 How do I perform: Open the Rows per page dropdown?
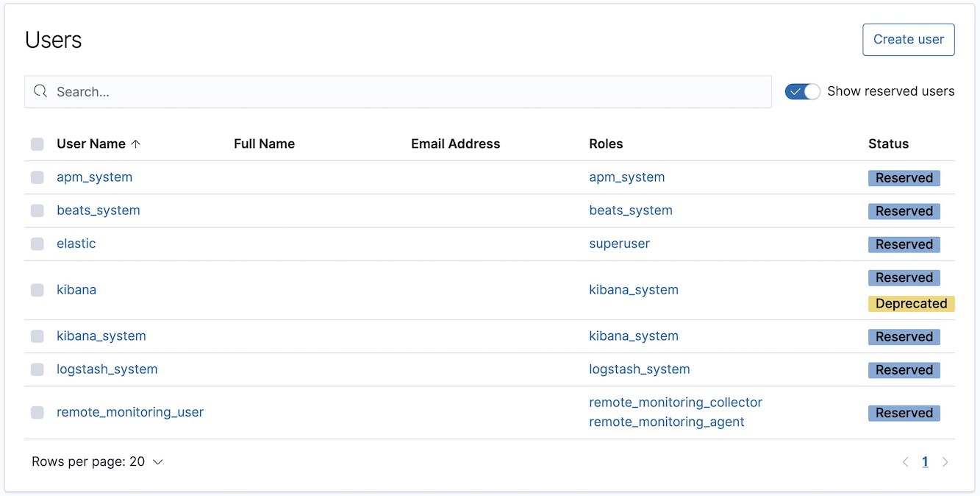(97, 461)
